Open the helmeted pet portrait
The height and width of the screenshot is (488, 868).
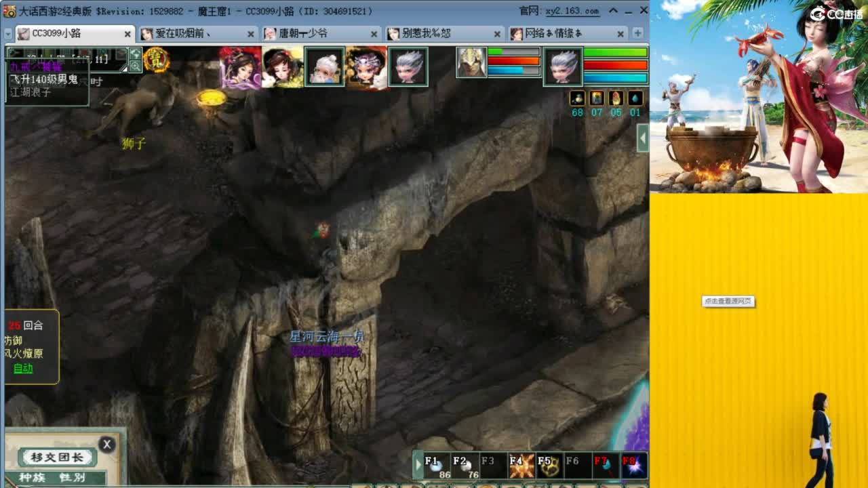click(x=471, y=62)
